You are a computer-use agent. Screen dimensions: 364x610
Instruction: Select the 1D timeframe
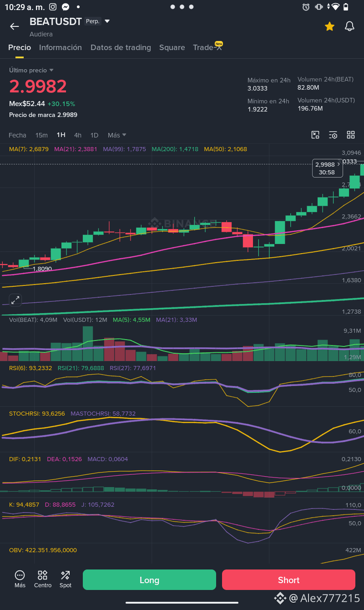(94, 135)
